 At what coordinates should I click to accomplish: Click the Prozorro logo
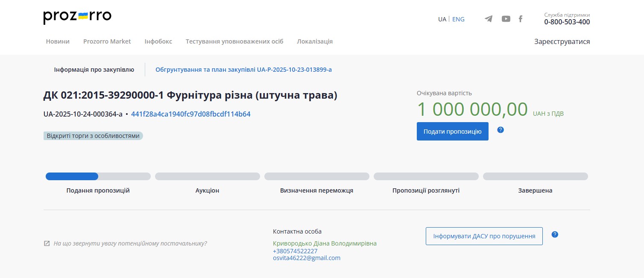(77, 17)
